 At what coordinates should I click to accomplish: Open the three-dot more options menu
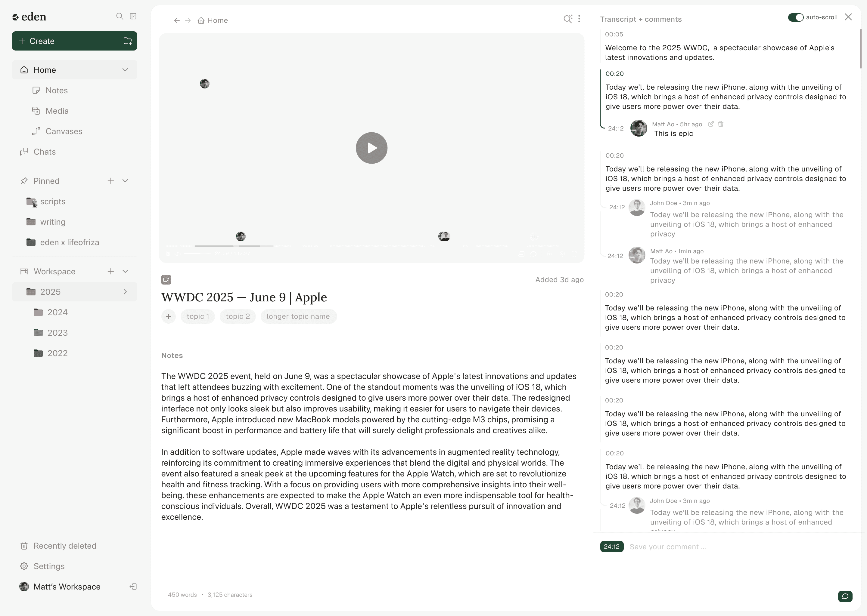(x=579, y=19)
